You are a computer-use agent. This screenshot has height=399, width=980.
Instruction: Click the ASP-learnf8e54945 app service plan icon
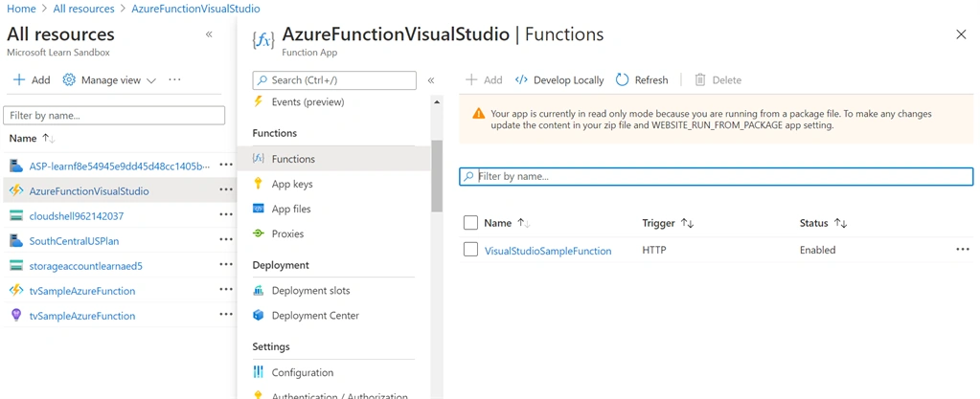click(x=17, y=166)
